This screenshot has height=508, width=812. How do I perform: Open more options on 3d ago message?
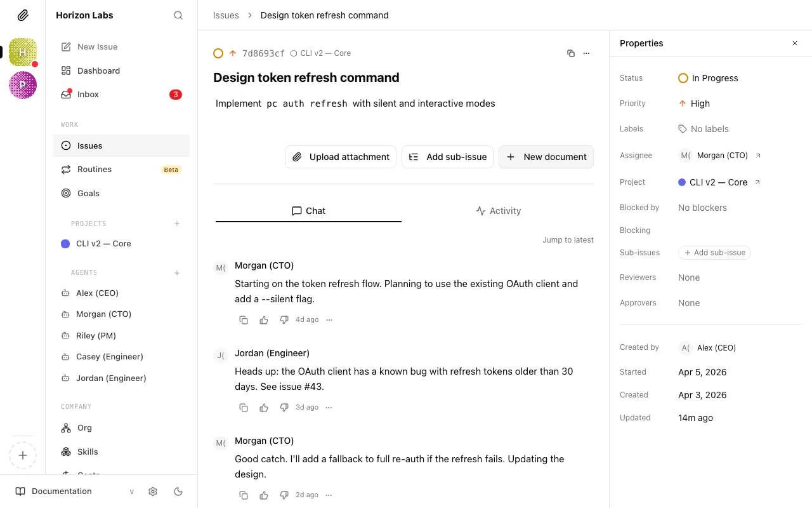(329, 408)
